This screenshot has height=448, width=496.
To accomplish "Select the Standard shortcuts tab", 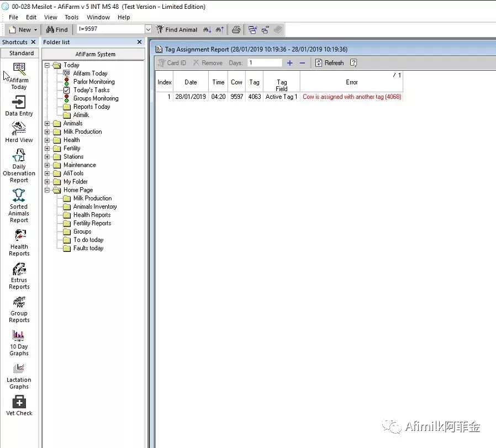I will [20, 53].
